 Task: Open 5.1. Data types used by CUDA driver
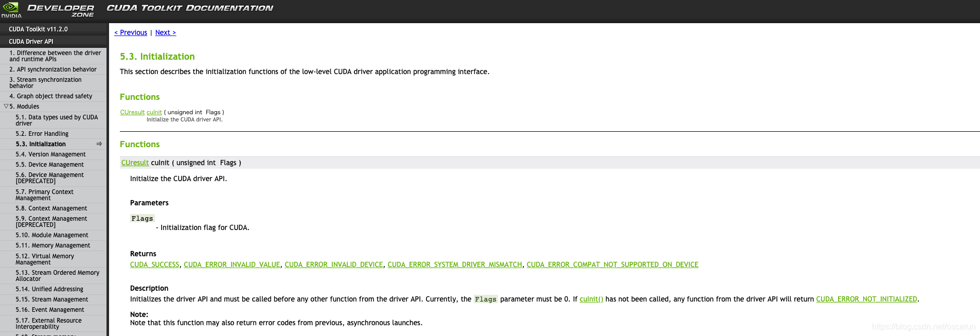click(57, 120)
